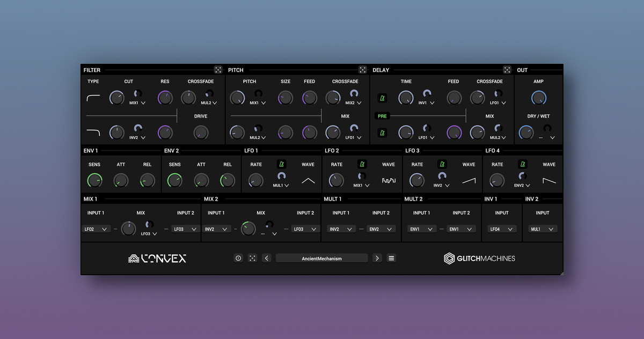This screenshot has width=644, height=339.
Task: Open the info icon in the bottom bar
Action: pos(238,258)
